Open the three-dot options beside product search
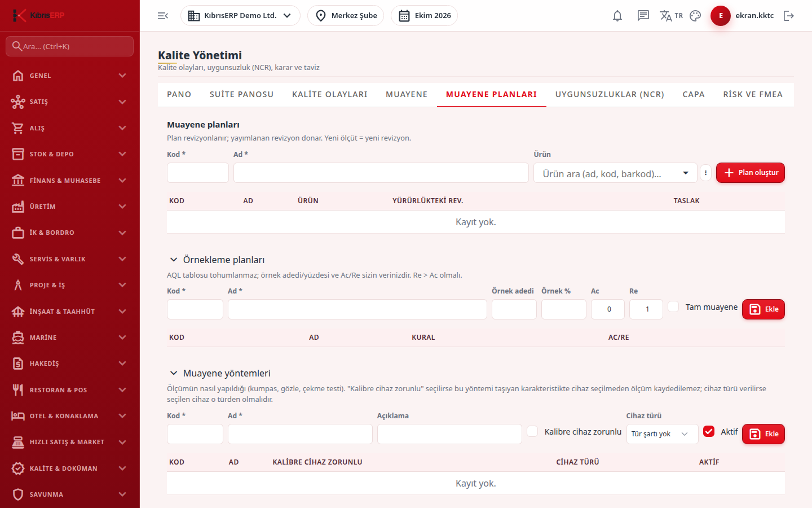Image resolution: width=812 pixels, height=508 pixels. pos(705,173)
